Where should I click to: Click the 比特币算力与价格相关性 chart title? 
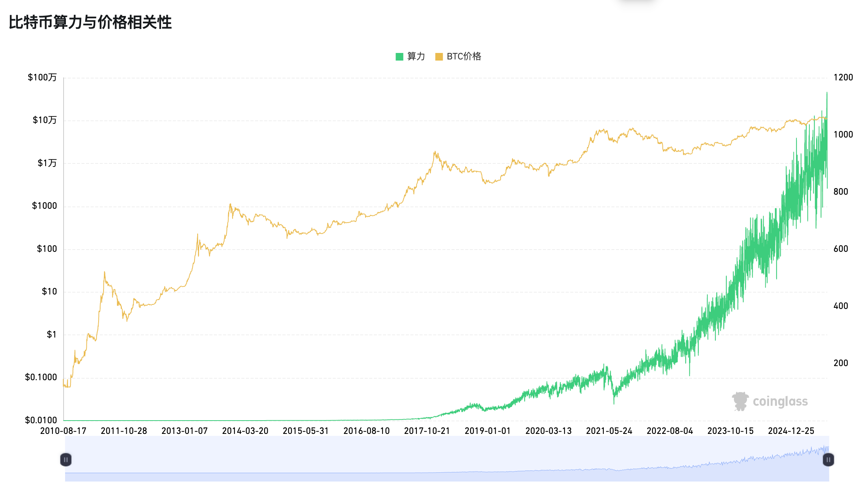pos(90,22)
